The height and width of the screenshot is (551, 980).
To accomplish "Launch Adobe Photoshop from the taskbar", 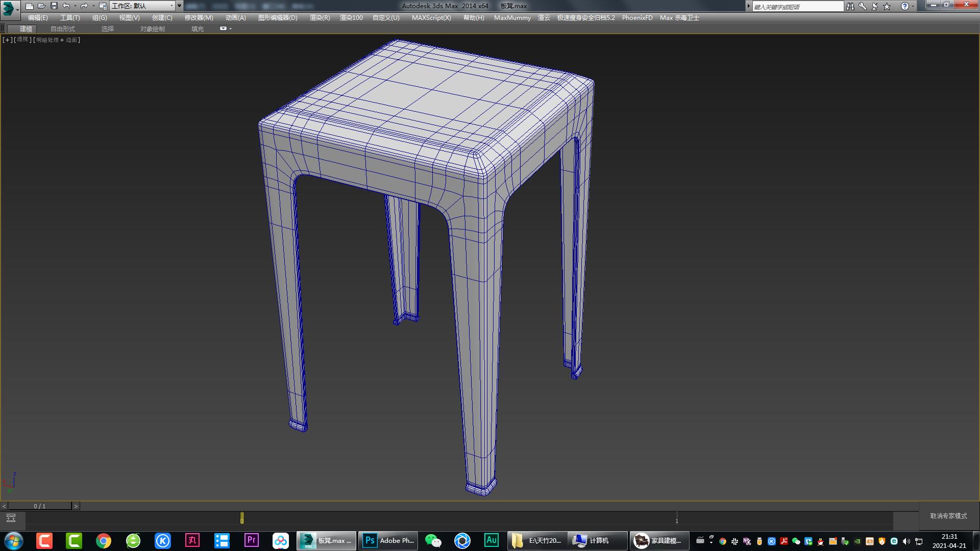I will pyautogui.click(x=388, y=540).
